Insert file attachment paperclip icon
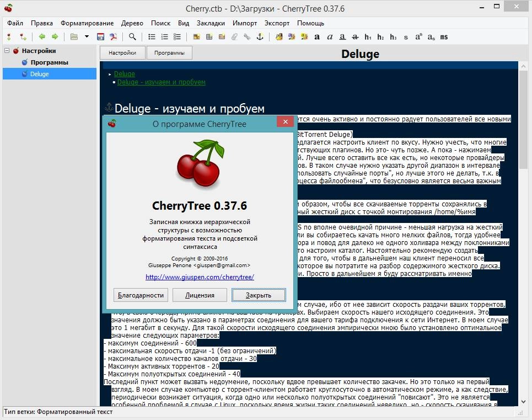The height and width of the screenshot is (420, 532). pyautogui.click(x=234, y=36)
